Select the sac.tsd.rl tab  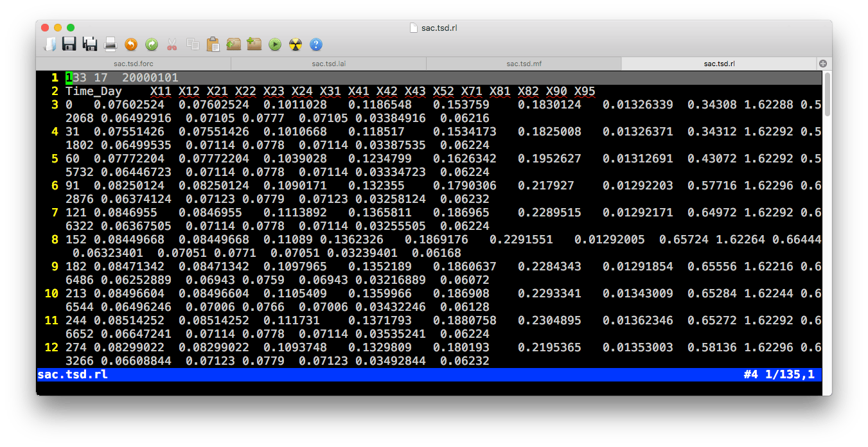click(x=720, y=64)
